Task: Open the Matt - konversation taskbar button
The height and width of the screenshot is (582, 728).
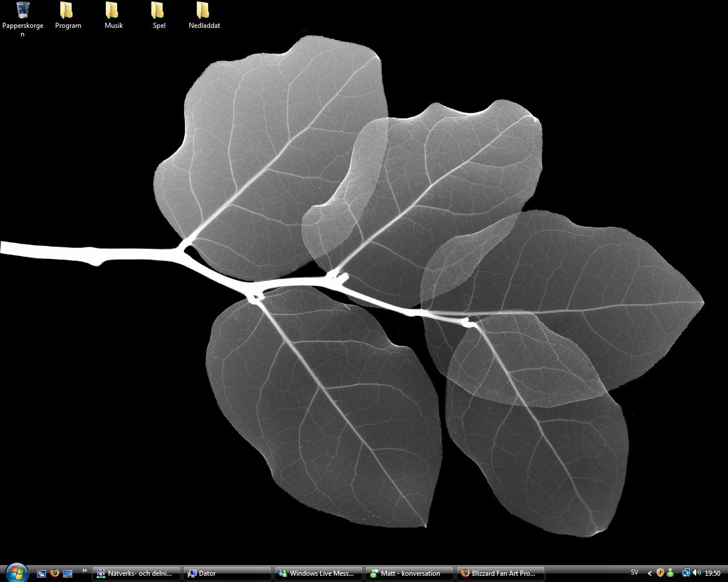Action: [x=409, y=573]
